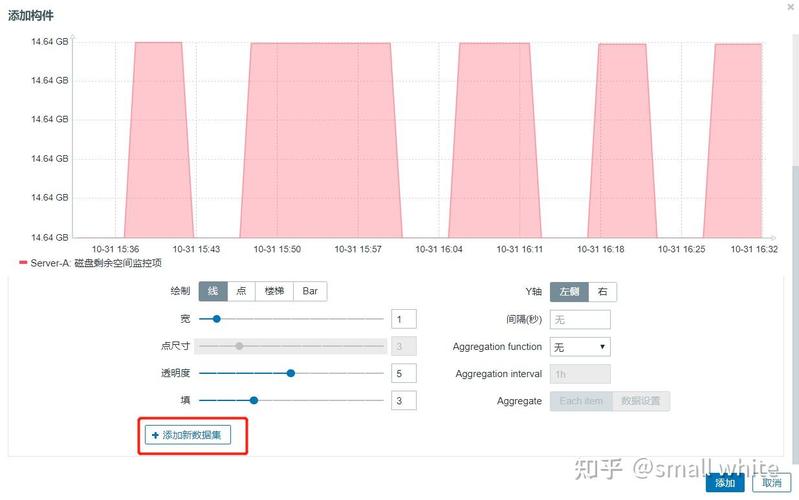Viewport: 799px width, 500px height.
Task: Set Y轴 to 左侧
Action: [569, 292]
